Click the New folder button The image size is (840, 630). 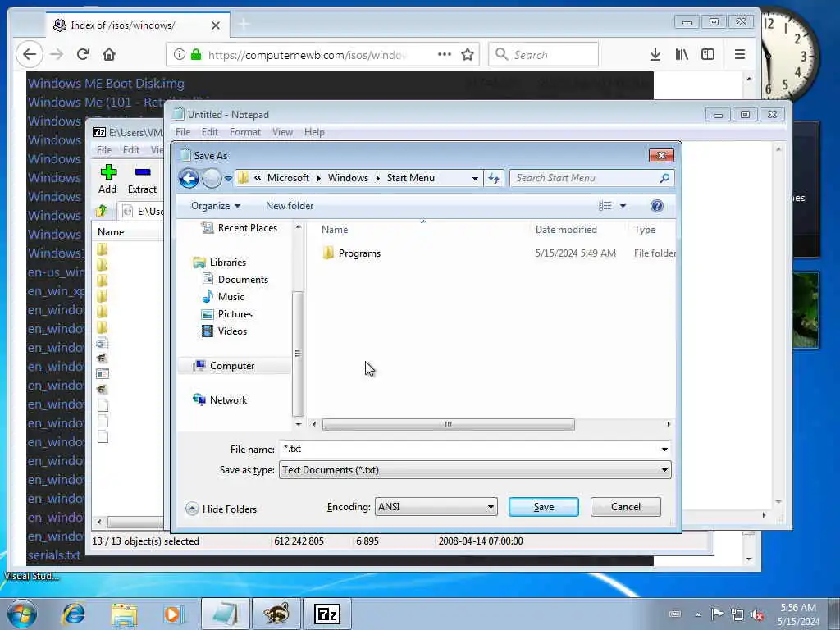pyautogui.click(x=290, y=206)
